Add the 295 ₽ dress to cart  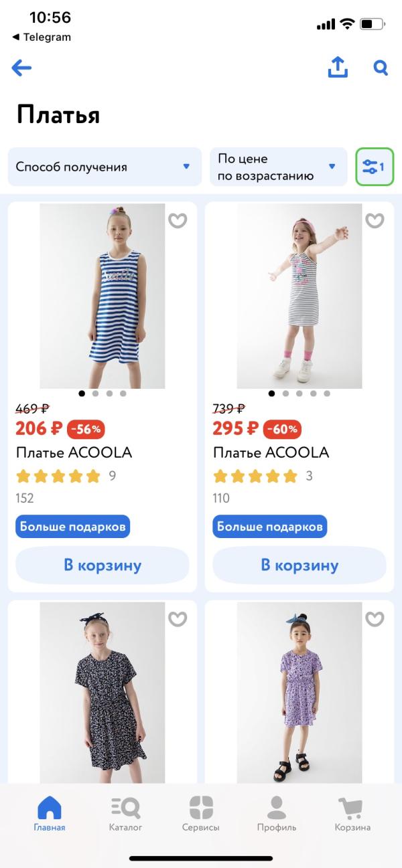(299, 565)
